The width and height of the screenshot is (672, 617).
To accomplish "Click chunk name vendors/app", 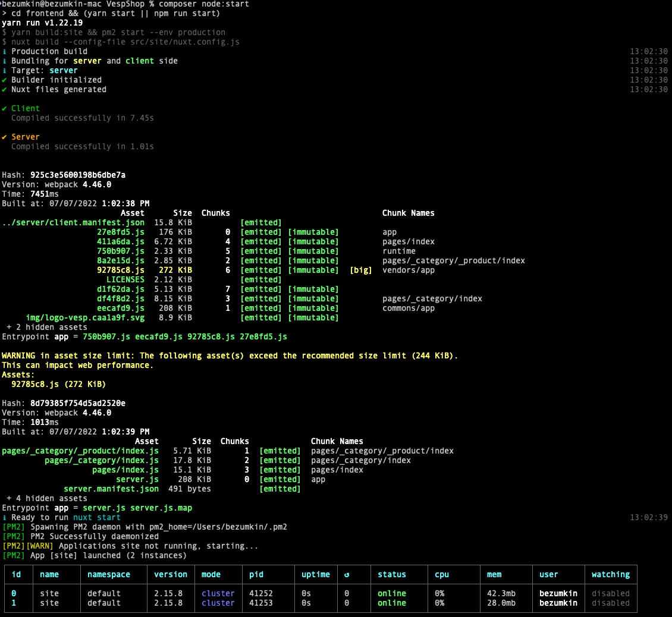I will pyautogui.click(x=409, y=270).
